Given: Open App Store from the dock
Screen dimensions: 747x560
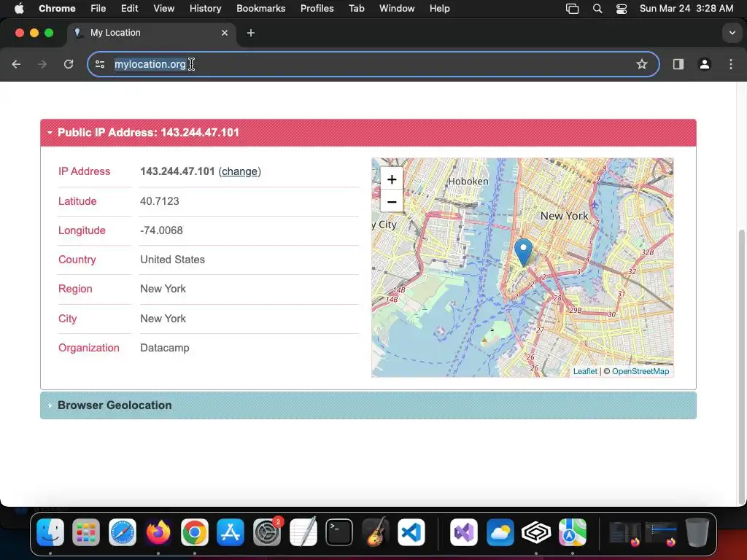Looking at the screenshot, I should [x=231, y=532].
